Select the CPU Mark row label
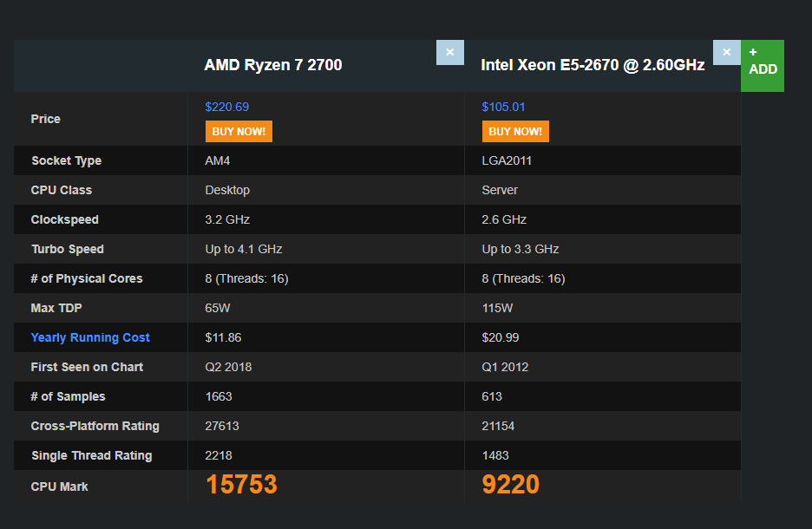Screen dimensions: 812x529 (x=59, y=487)
